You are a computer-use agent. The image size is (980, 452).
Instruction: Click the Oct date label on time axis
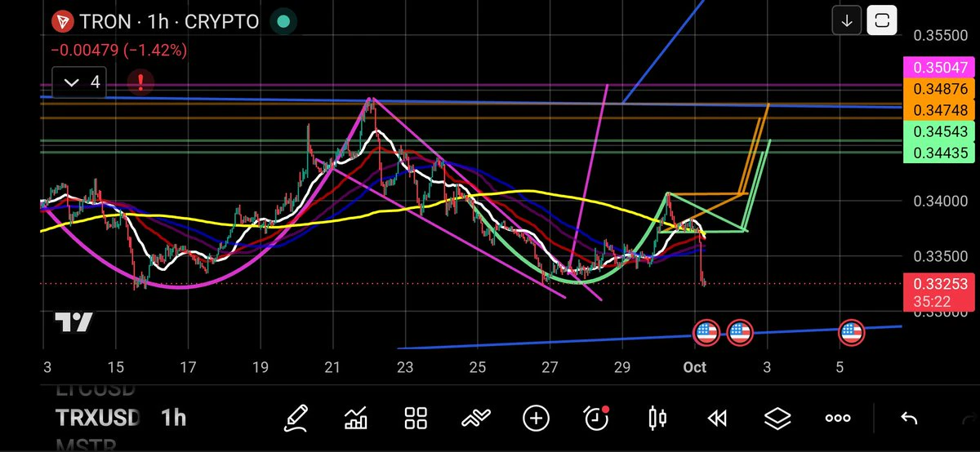(694, 367)
